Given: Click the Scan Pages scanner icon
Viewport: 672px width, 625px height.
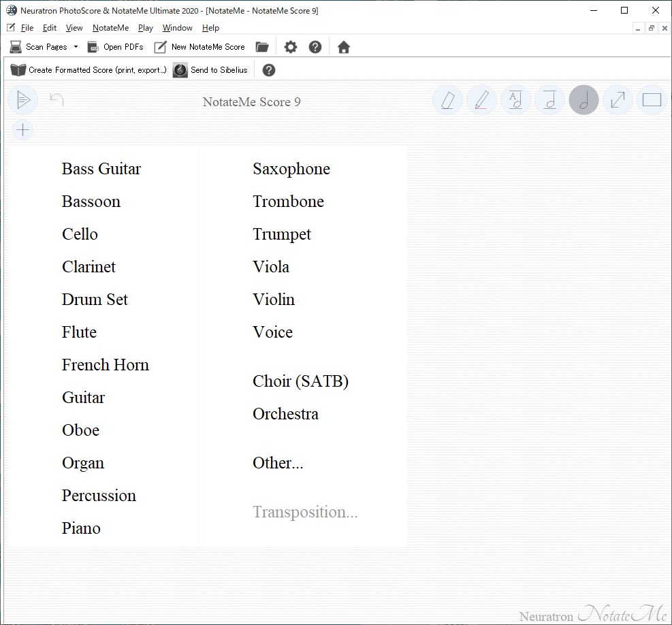Looking at the screenshot, I should tap(16, 47).
